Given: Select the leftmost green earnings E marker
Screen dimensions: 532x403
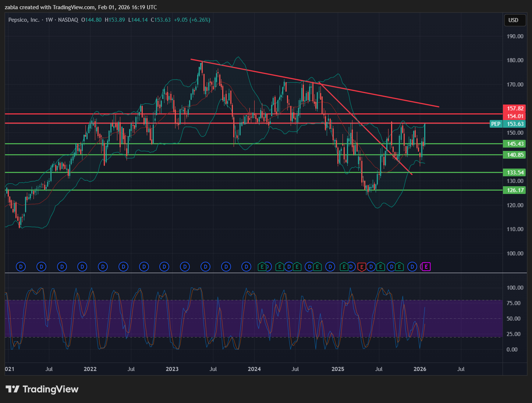Looking at the screenshot, I should 262,266.
